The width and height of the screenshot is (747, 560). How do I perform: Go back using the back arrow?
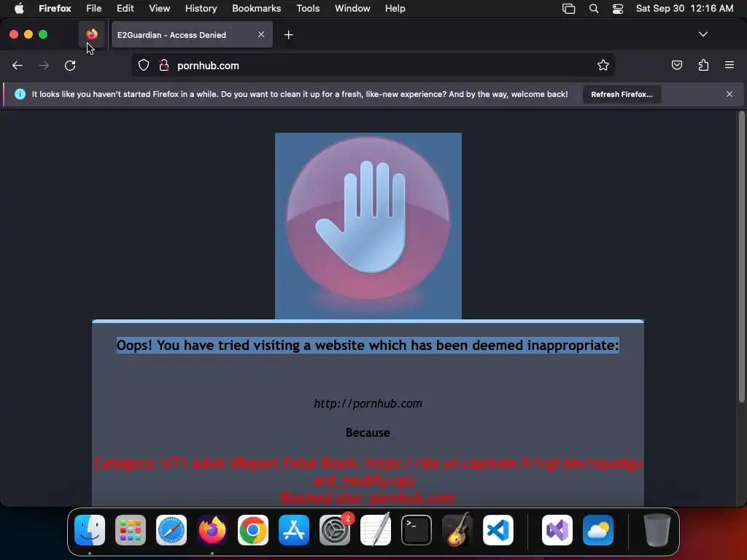tap(18, 66)
